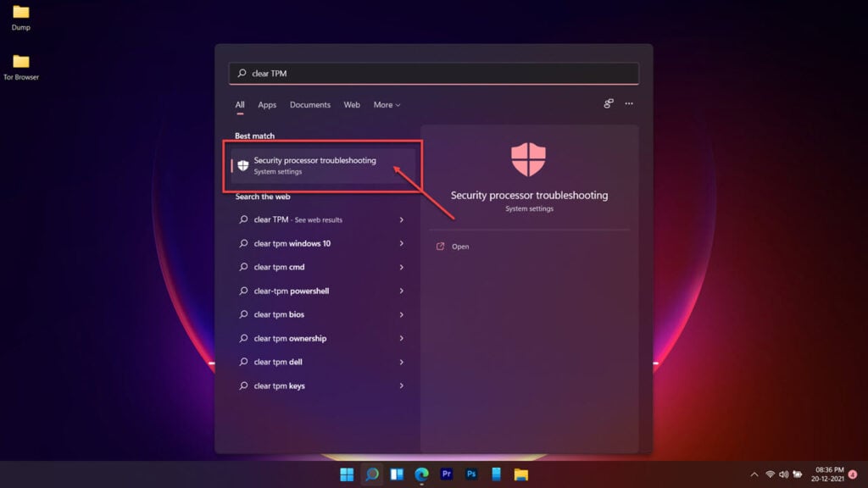This screenshot has height=488, width=868.
Task: Open battery icon in system tray
Action: click(x=798, y=474)
